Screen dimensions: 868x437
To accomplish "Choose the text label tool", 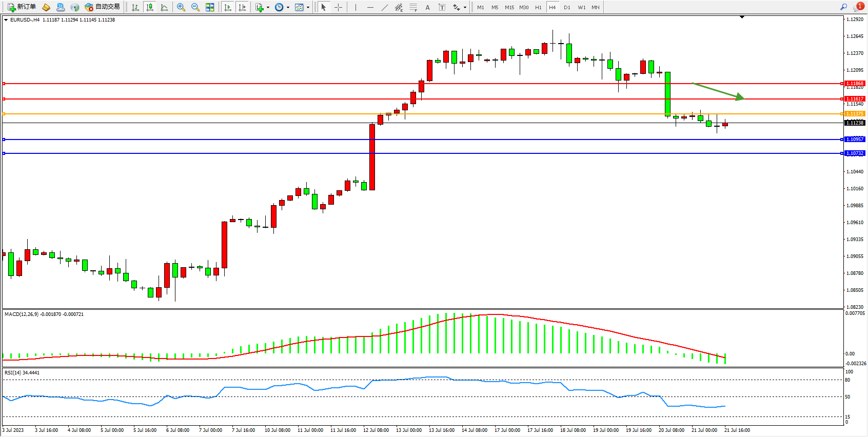I will (442, 7).
